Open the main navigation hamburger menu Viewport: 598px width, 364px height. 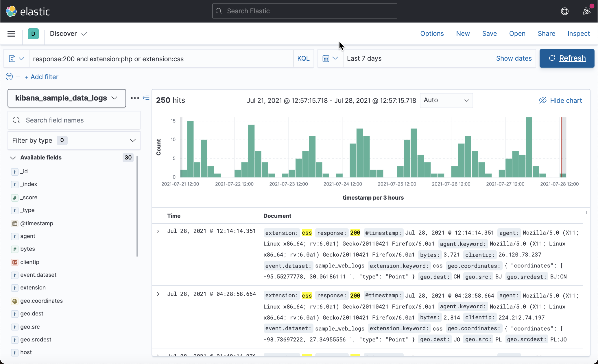[11, 34]
